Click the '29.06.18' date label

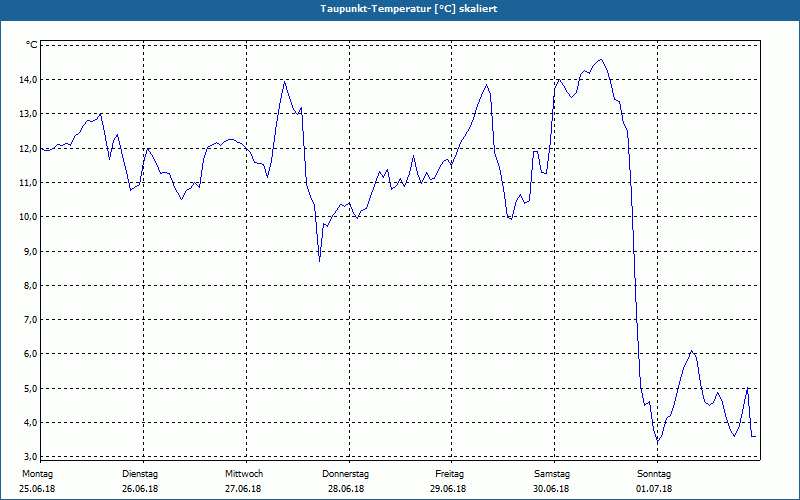[448, 489]
